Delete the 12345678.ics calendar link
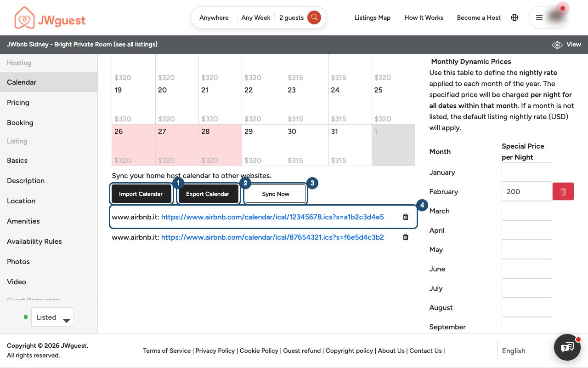Screen dimensions: 588x368 tap(406, 217)
